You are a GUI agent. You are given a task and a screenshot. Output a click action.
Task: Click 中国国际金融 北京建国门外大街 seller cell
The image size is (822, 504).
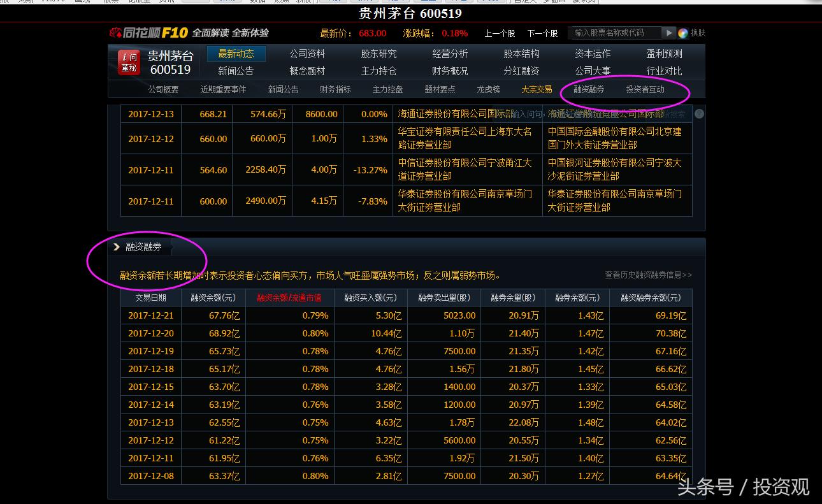(617, 138)
